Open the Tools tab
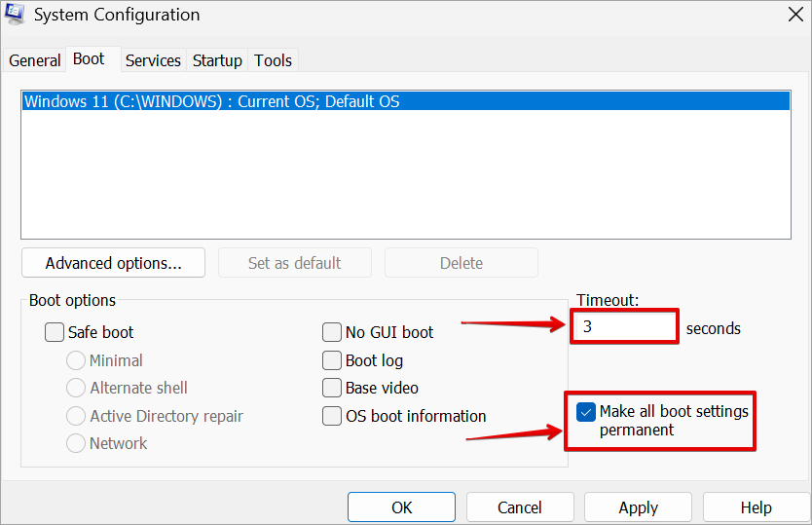This screenshot has height=525, width=812. click(273, 60)
